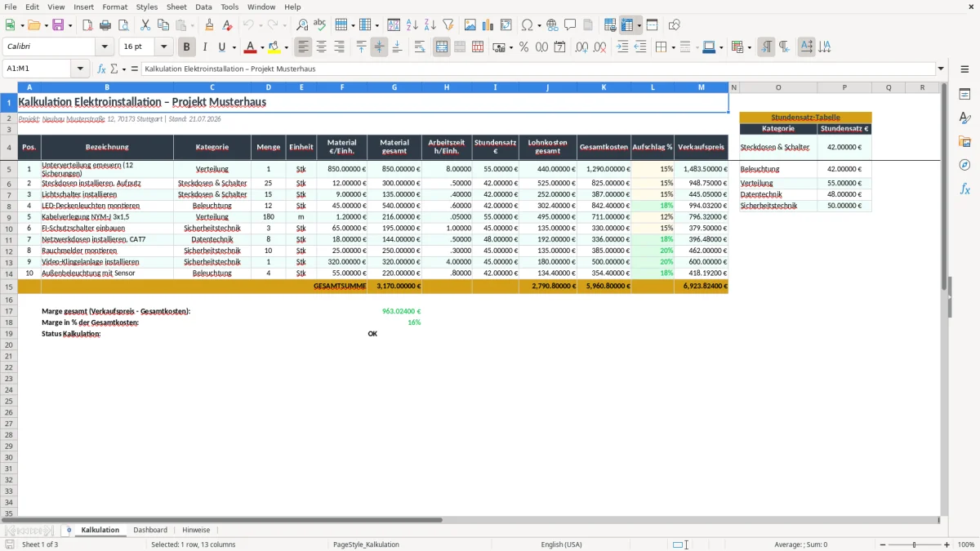980x551 pixels.
Task: Toggle Align Right
Action: (x=340, y=47)
